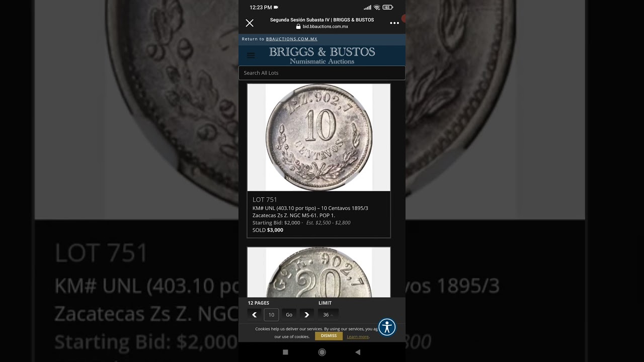Open the Limit dropdown showing 36
The height and width of the screenshot is (362, 644).
[328, 315]
